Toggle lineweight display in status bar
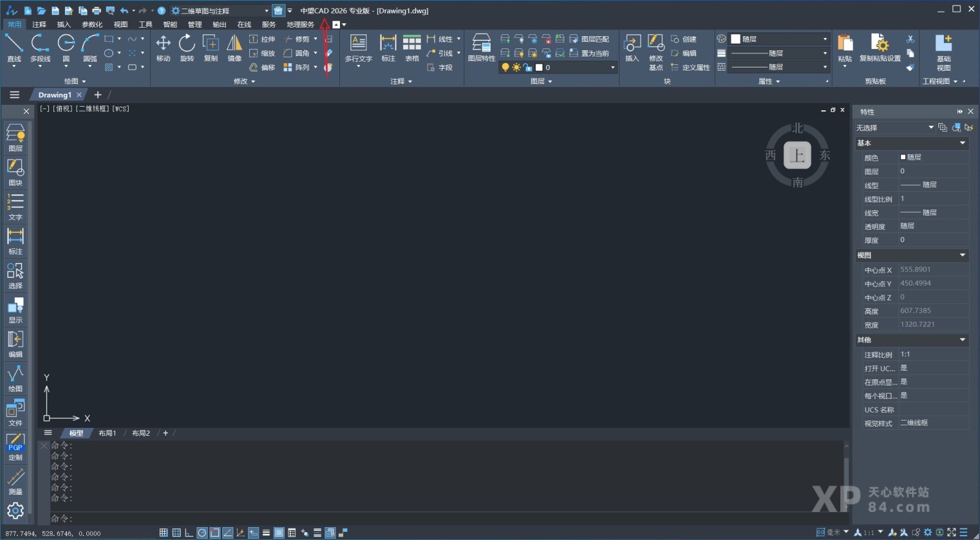The height and width of the screenshot is (540, 980). pos(266,533)
